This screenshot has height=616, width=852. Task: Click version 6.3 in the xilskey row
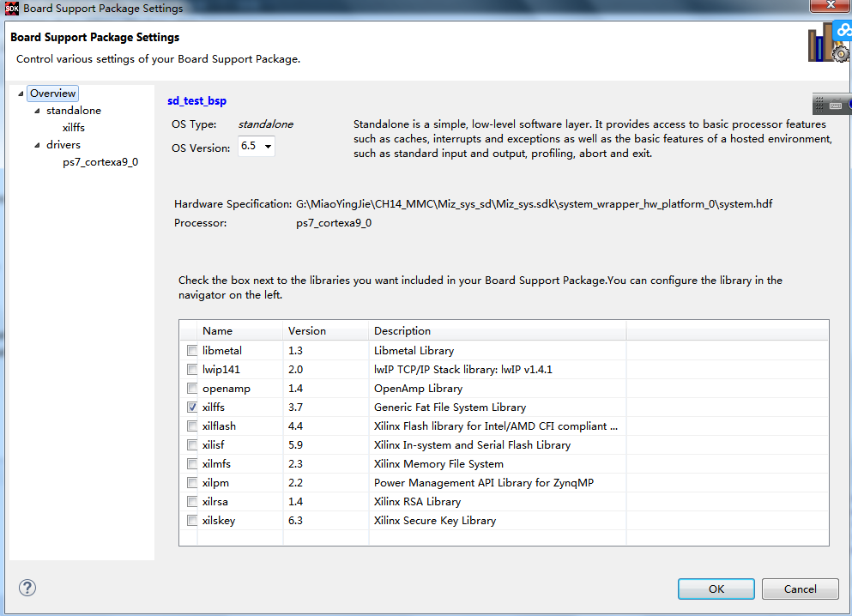click(296, 521)
